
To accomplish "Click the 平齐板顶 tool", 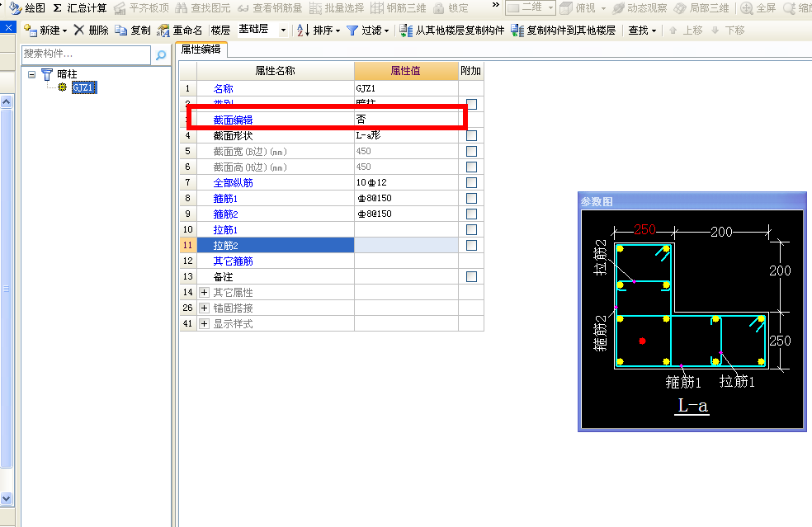I will pyautogui.click(x=141, y=7).
